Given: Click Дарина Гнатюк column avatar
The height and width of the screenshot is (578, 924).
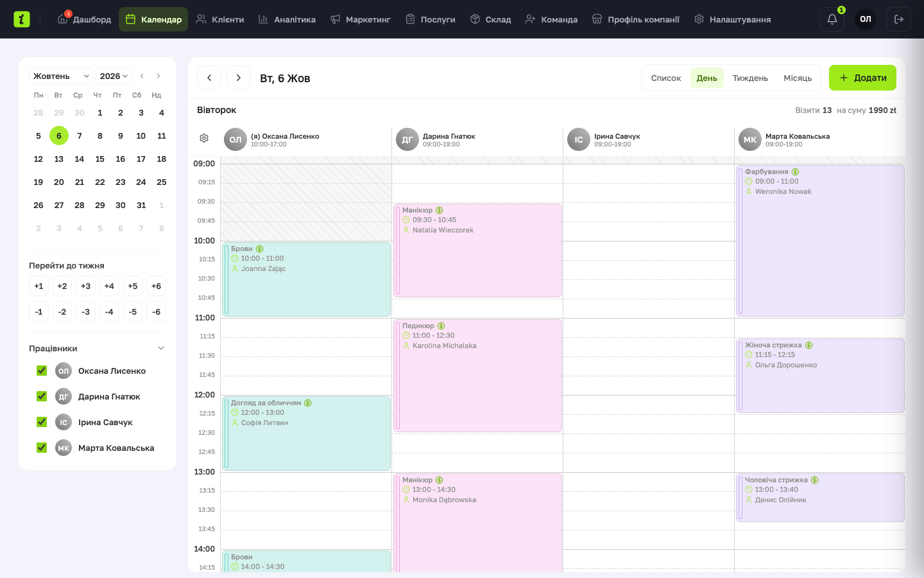Looking at the screenshot, I should (x=407, y=139).
